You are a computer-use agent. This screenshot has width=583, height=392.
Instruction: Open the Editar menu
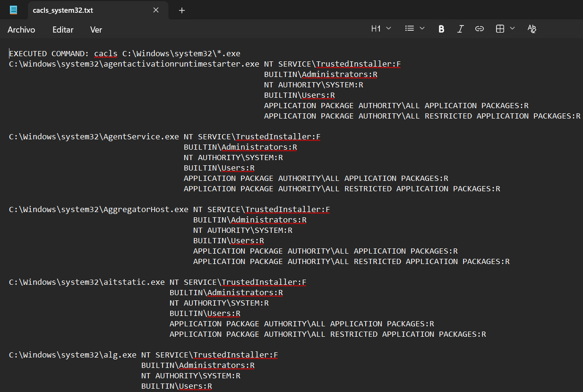(63, 30)
